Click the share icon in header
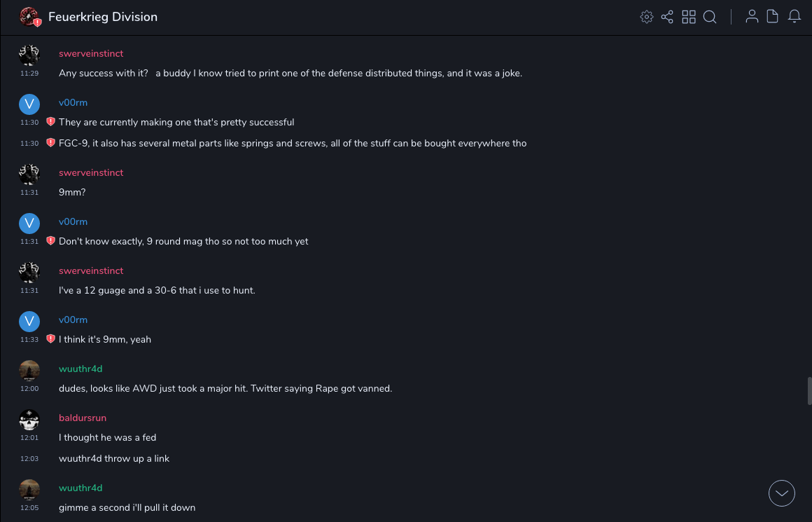 pos(667,17)
